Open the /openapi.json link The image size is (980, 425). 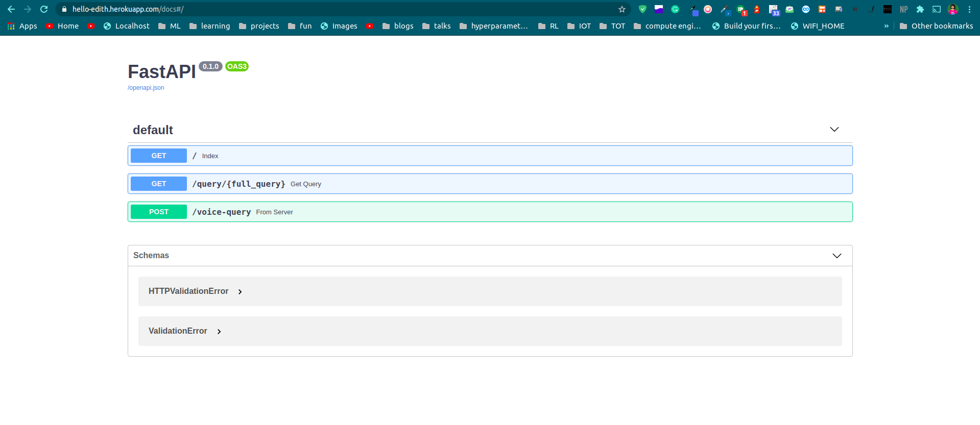tap(146, 88)
